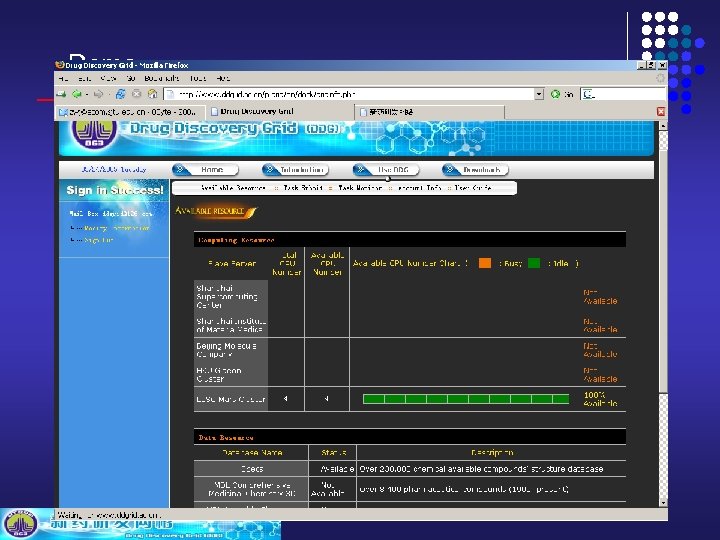Open the Help menu
Viewport: 720px width, 540px height.
223,79
